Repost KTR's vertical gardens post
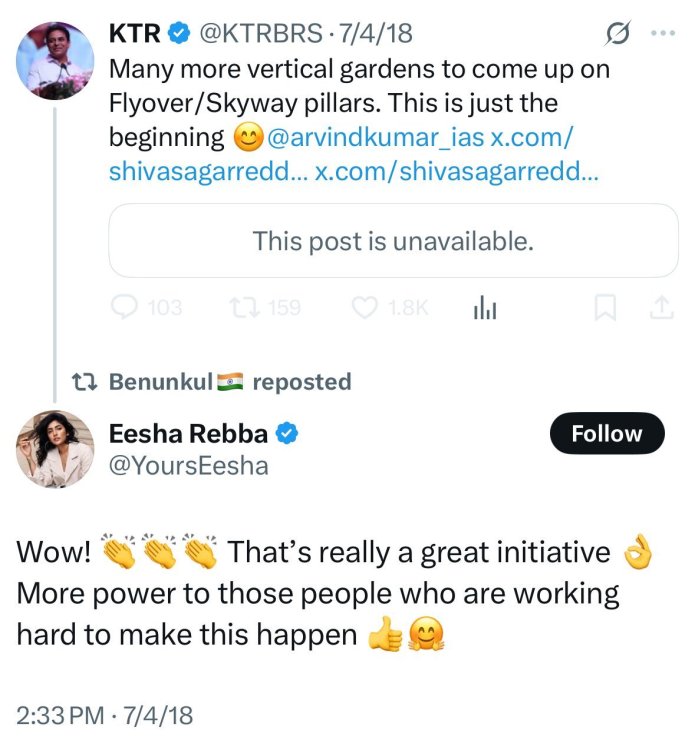 242,309
